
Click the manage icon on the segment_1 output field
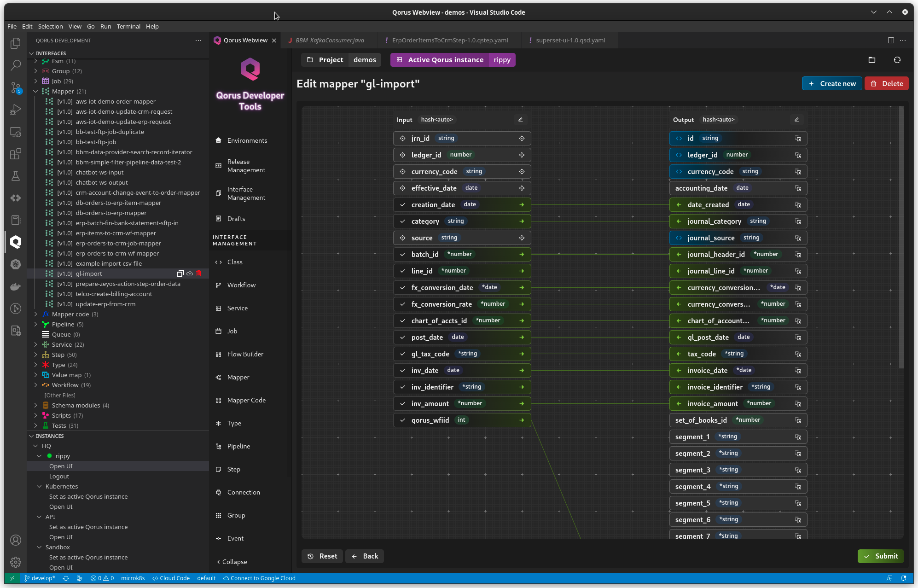point(798,437)
